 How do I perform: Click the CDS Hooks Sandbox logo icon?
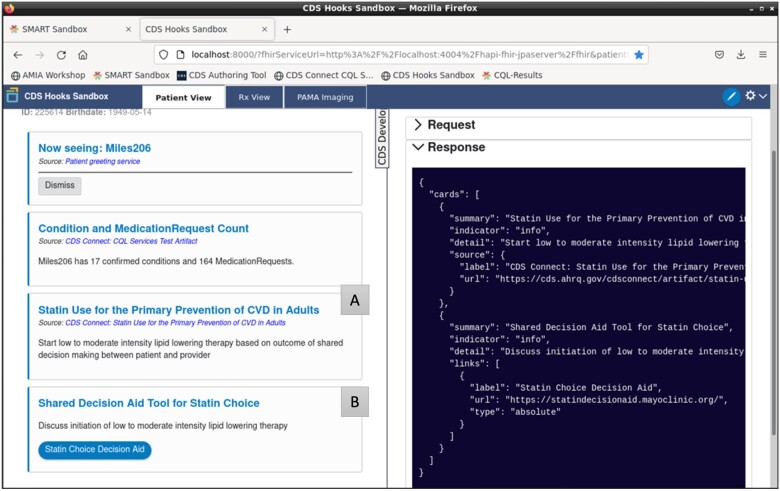tap(12, 96)
